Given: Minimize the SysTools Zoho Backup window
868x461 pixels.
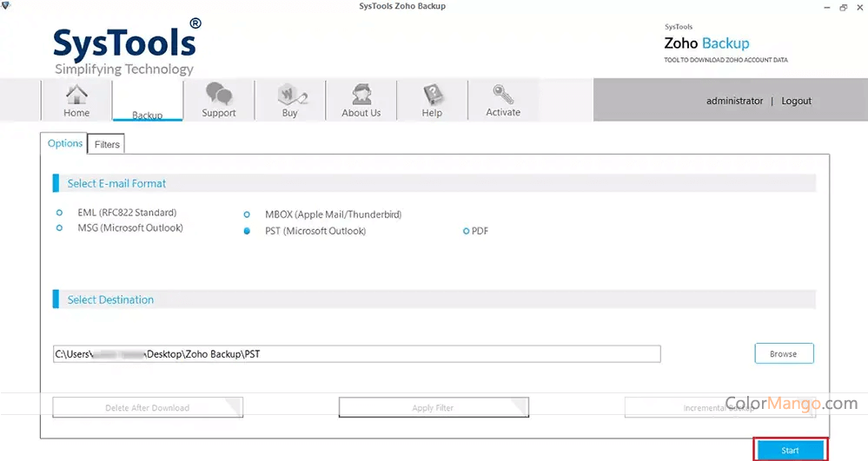Looking at the screenshot, I should coord(826,7).
